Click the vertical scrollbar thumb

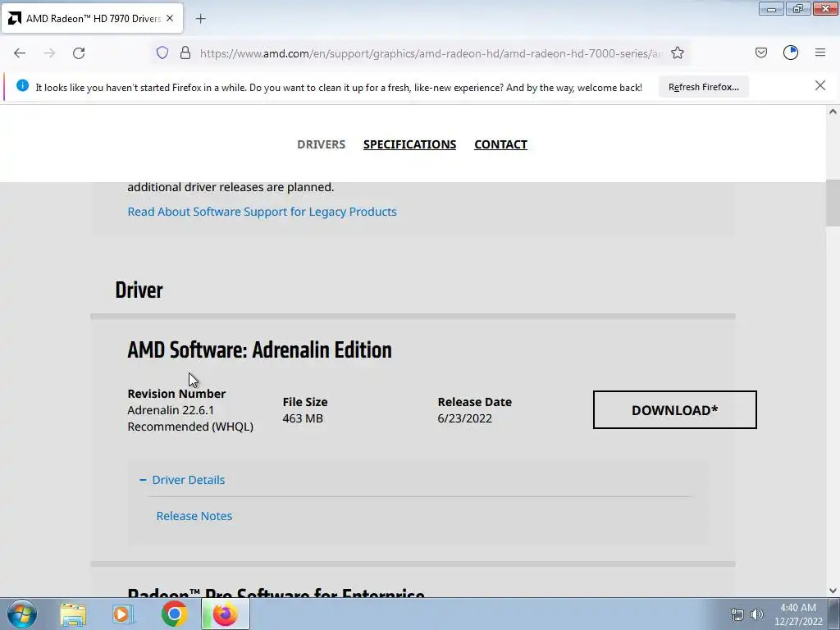click(833, 203)
